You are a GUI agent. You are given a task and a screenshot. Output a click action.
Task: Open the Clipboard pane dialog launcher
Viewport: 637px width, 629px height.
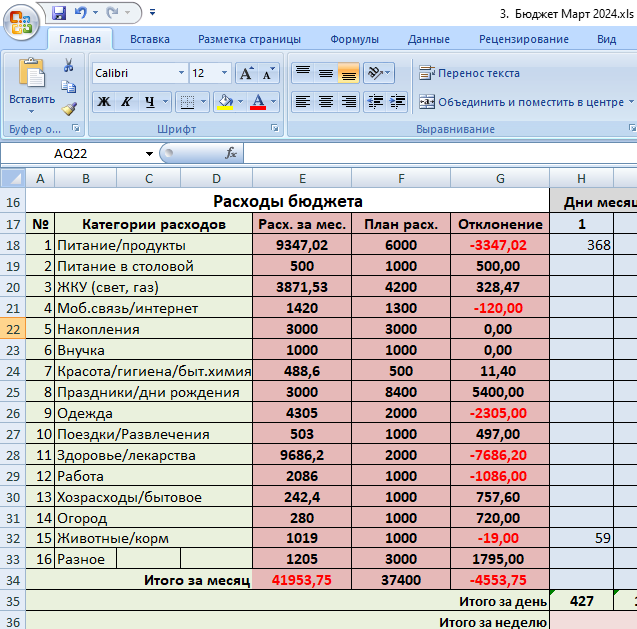76,128
